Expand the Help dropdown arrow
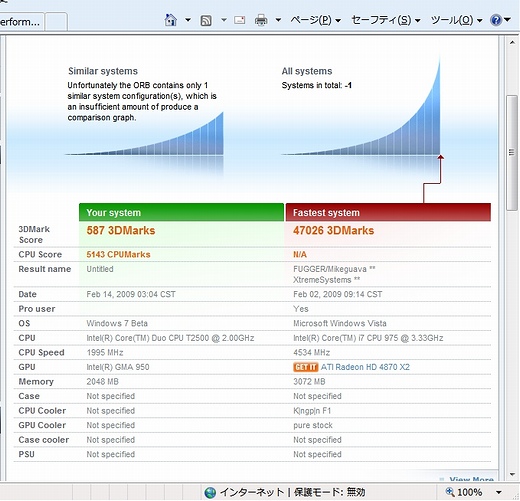Viewport: 520px width, 501px height. 507,20
